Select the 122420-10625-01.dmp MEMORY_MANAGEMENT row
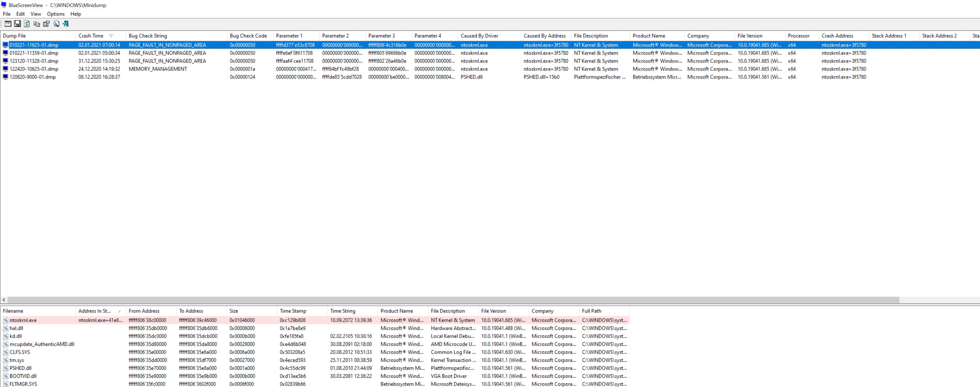Viewport: 980px width, 387px height. pos(34,69)
